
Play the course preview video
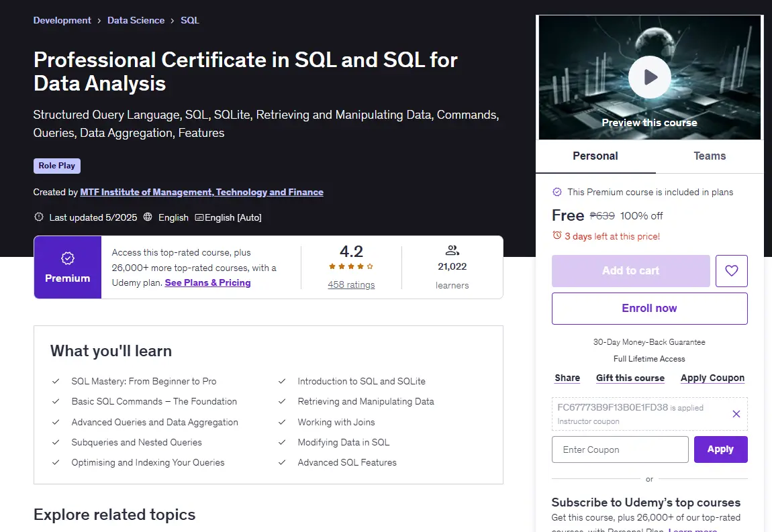649,77
